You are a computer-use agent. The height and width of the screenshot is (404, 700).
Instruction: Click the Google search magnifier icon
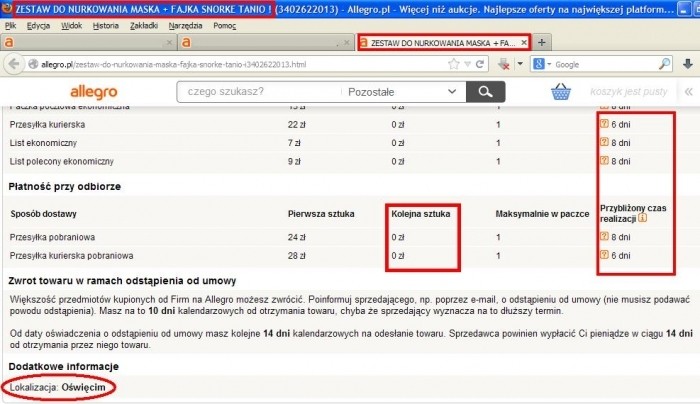click(664, 64)
